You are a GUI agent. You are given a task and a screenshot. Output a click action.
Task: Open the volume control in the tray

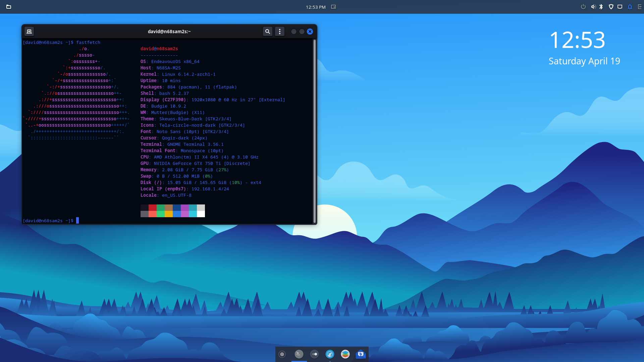(593, 7)
